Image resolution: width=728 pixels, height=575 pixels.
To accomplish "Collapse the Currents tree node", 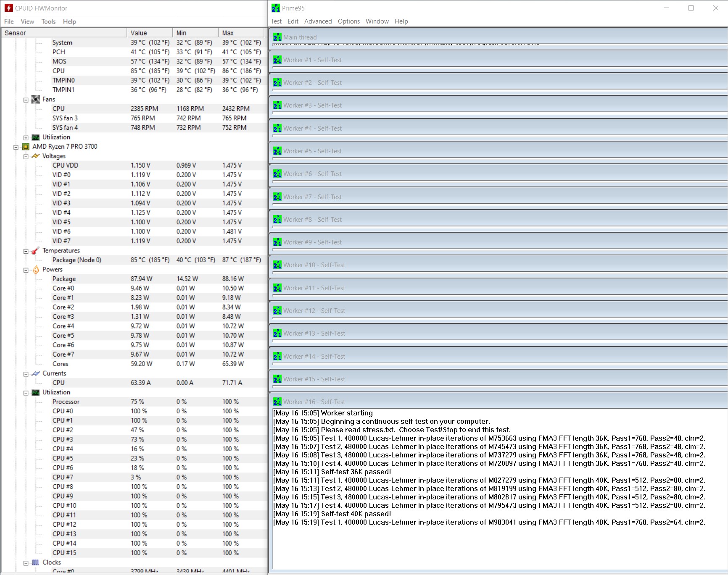I will 26,374.
